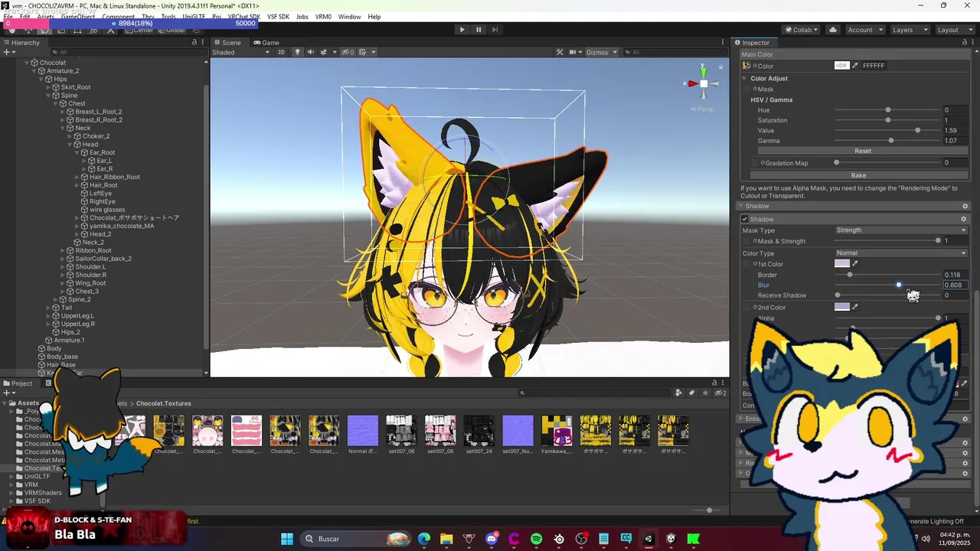Viewport: 980px width, 551px height.
Task: Lock the Hierarchy panel
Action: 194,43
